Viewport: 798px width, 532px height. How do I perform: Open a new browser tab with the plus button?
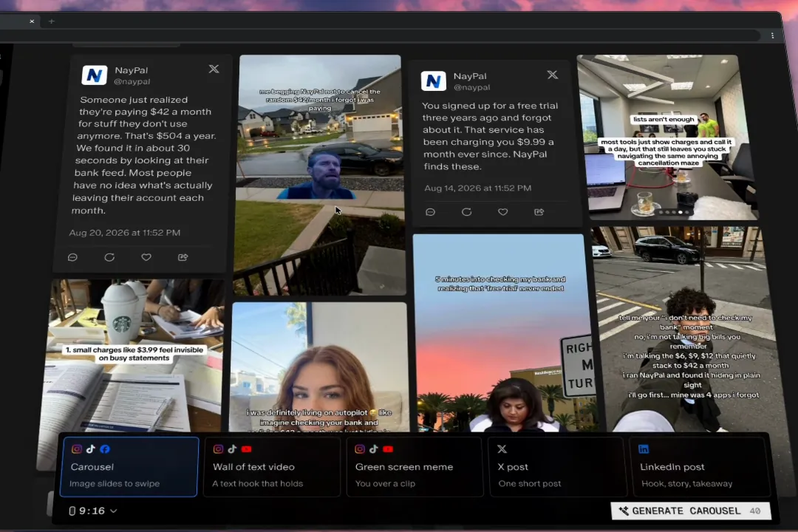click(52, 21)
